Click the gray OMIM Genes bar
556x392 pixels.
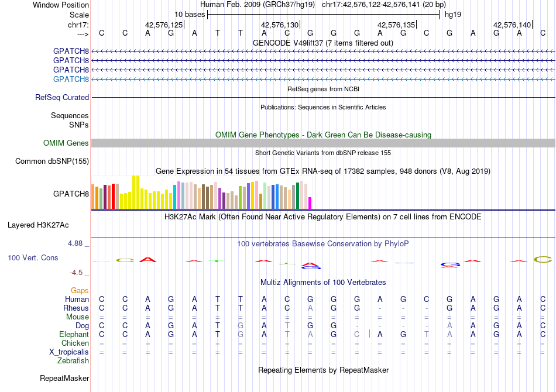[x=323, y=143]
